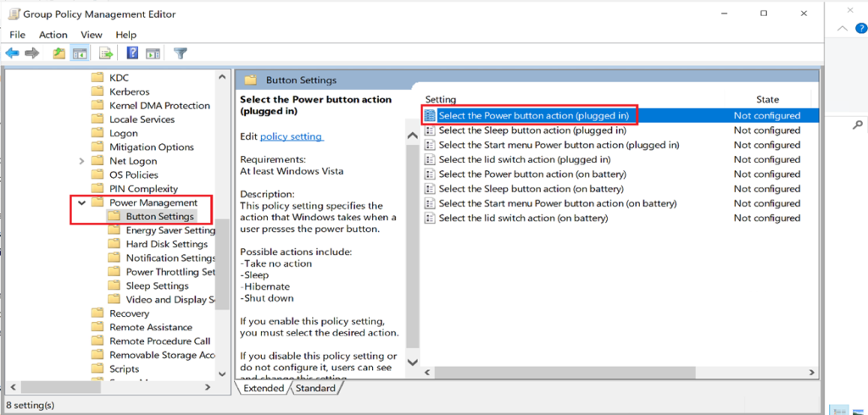The width and height of the screenshot is (868, 415).
Task: Click the blue Back arrow in toolbar
Action: coord(12,53)
